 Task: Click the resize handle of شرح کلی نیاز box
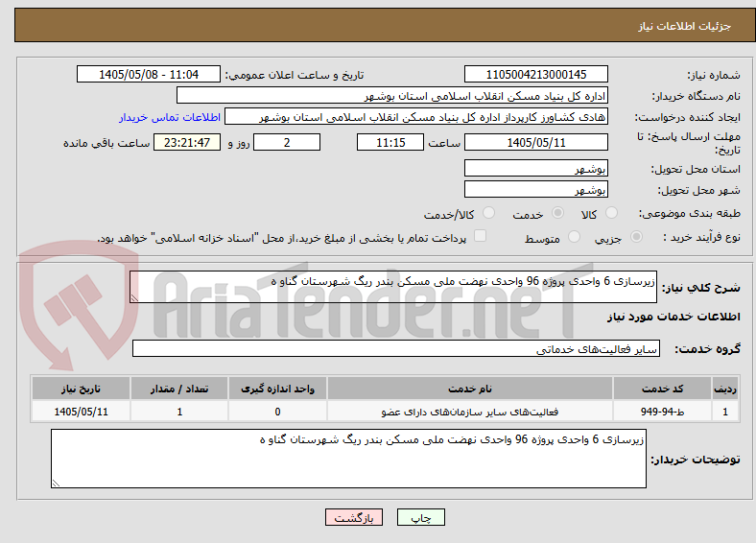(x=134, y=298)
